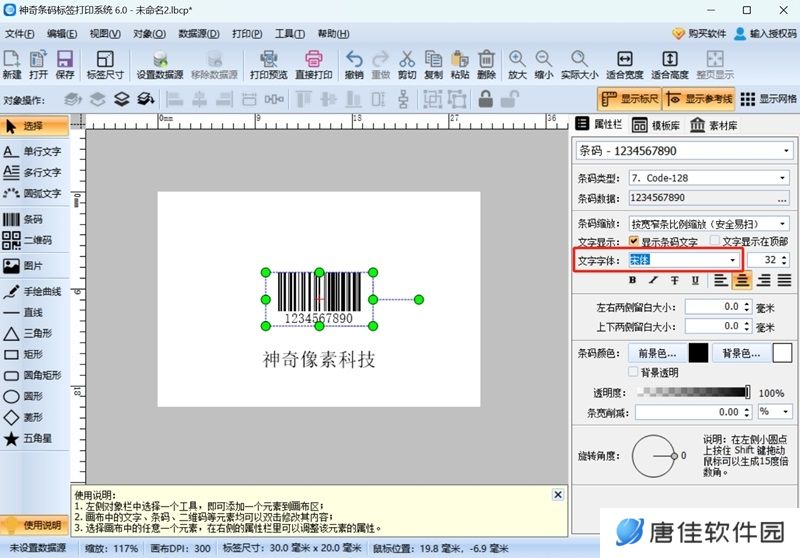Switch to the material library (素材库) tab
800x558 pixels.
pos(714,125)
